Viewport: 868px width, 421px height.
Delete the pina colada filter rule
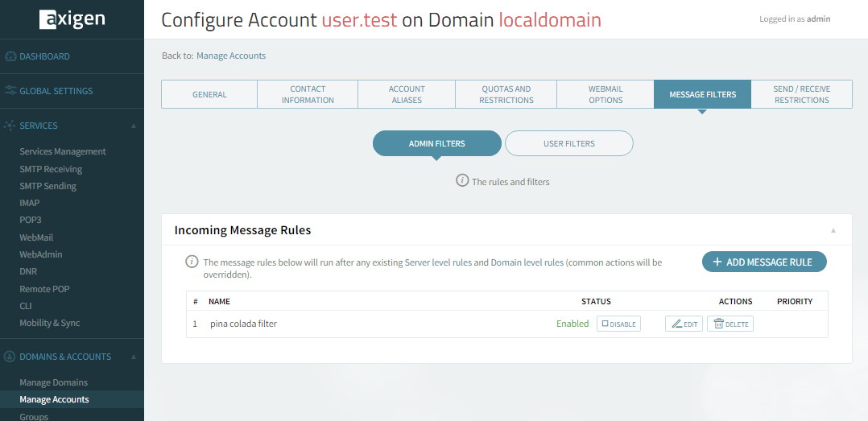tap(730, 324)
